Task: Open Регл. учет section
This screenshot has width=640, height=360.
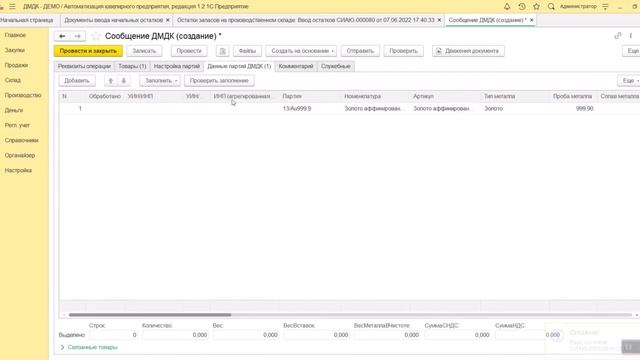Action: click(17, 125)
